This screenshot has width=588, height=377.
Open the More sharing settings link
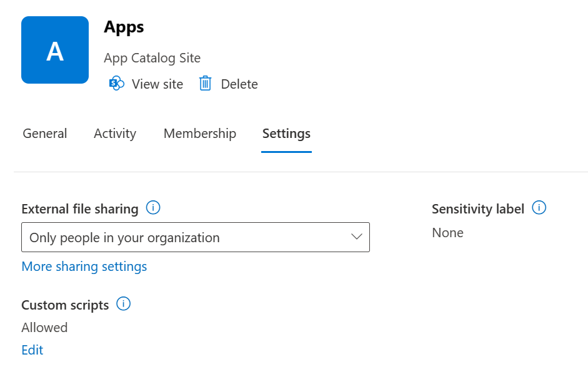click(x=84, y=267)
